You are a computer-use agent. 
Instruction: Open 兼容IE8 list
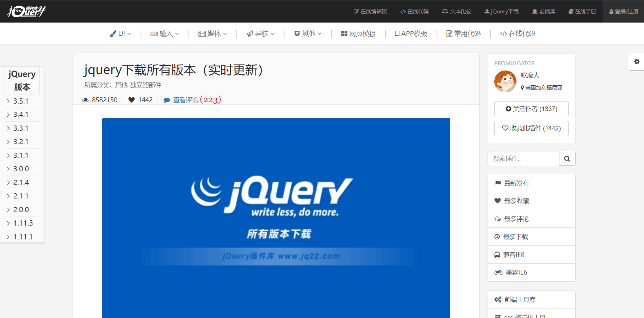(532, 255)
